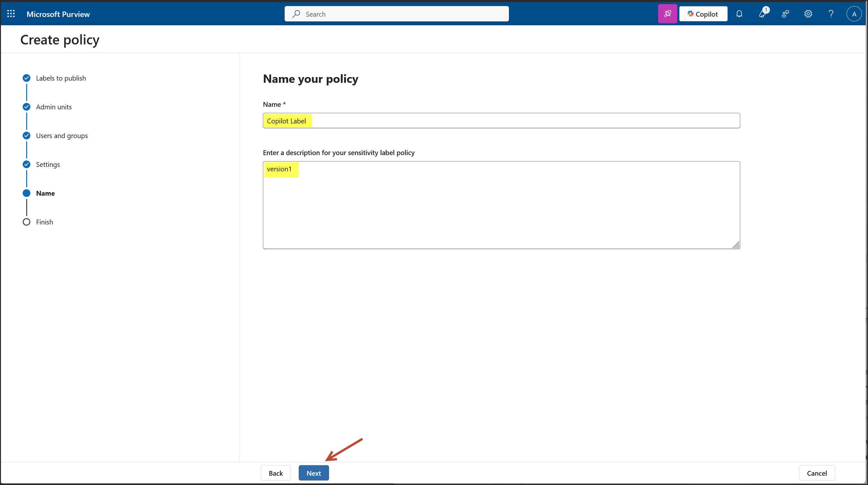Select the Finish step circle

click(x=27, y=222)
